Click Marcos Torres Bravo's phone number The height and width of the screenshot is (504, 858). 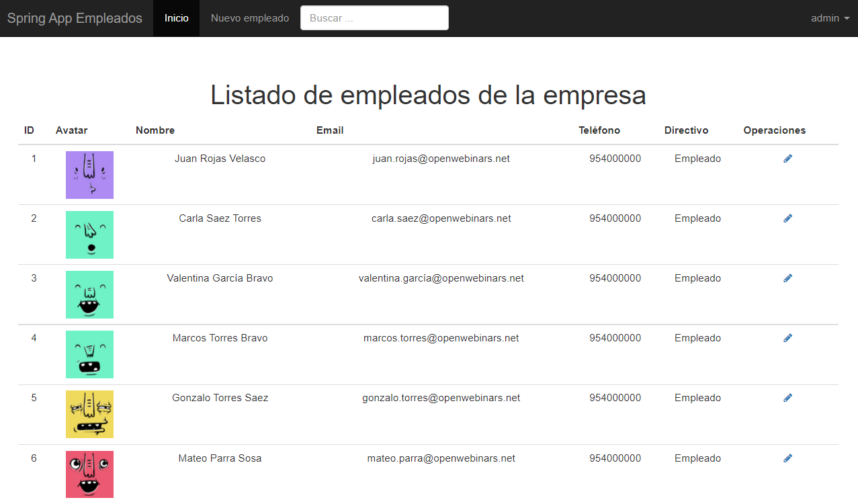615,337
